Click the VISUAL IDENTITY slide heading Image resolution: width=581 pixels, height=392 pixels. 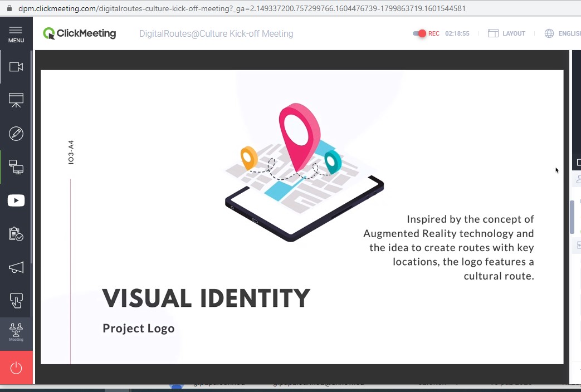click(x=206, y=298)
